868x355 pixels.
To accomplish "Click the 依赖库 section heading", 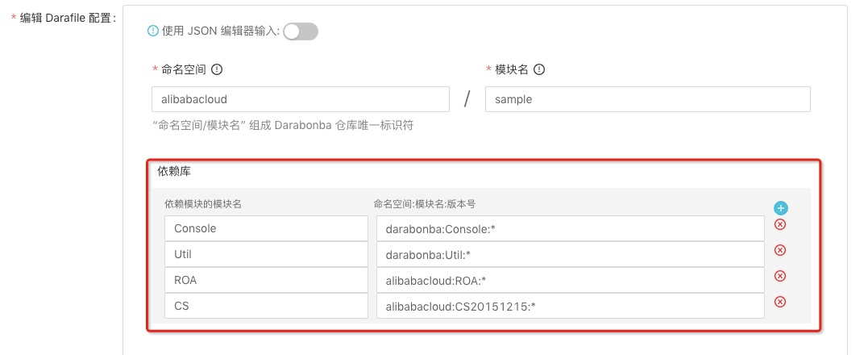I will pos(174,171).
